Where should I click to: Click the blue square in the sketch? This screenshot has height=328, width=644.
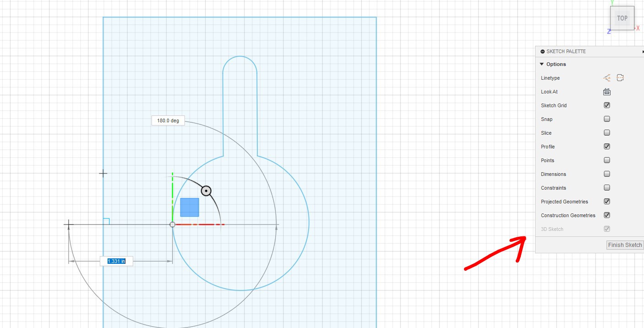click(189, 207)
